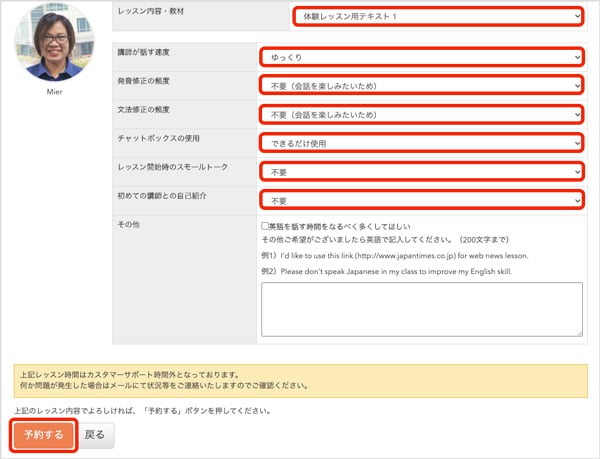Click inside the その他 request text area
The image size is (600, 459).
(421, 308)
